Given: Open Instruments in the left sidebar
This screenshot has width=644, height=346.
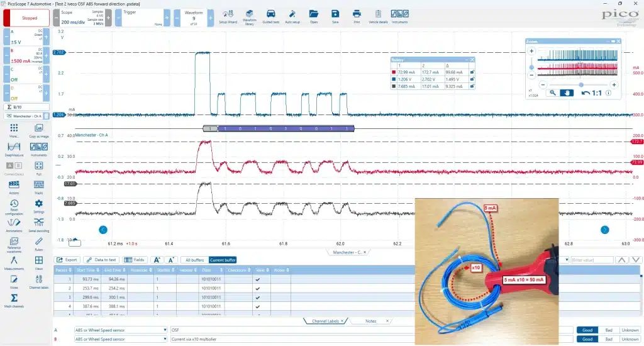Looking at the screenshot, I should pyautogui.click(x=38, y=150).
